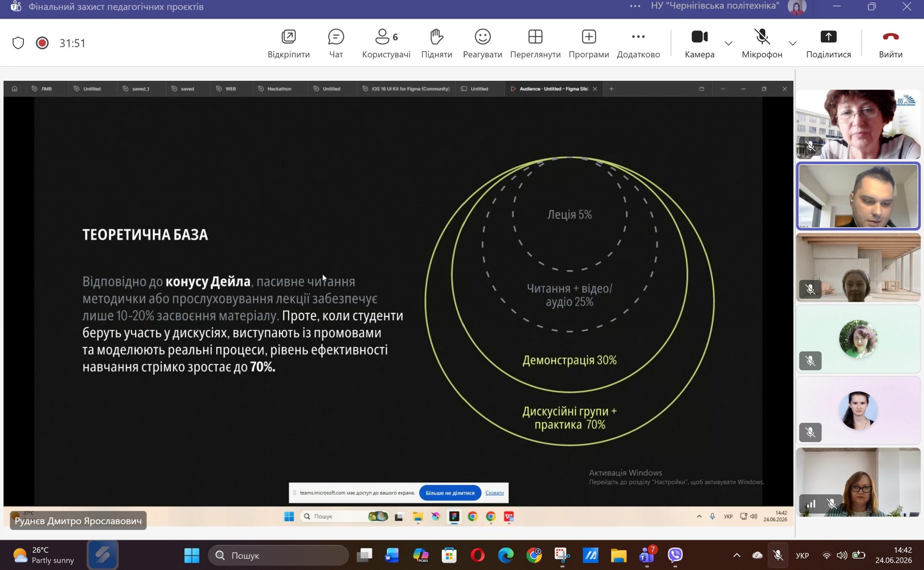Switch to the ЛМВ Figma tab
The image size is (924, 570).
click(x=47, y=89)
